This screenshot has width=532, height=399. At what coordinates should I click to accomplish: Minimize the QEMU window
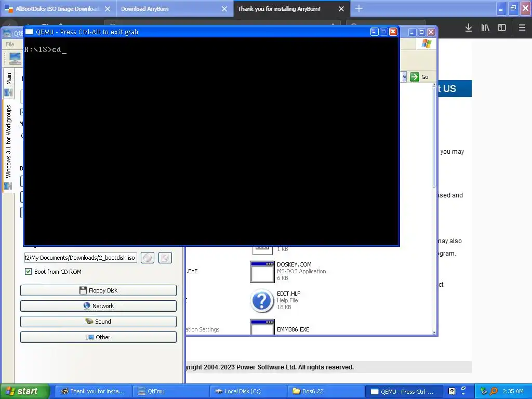point(374,32)
